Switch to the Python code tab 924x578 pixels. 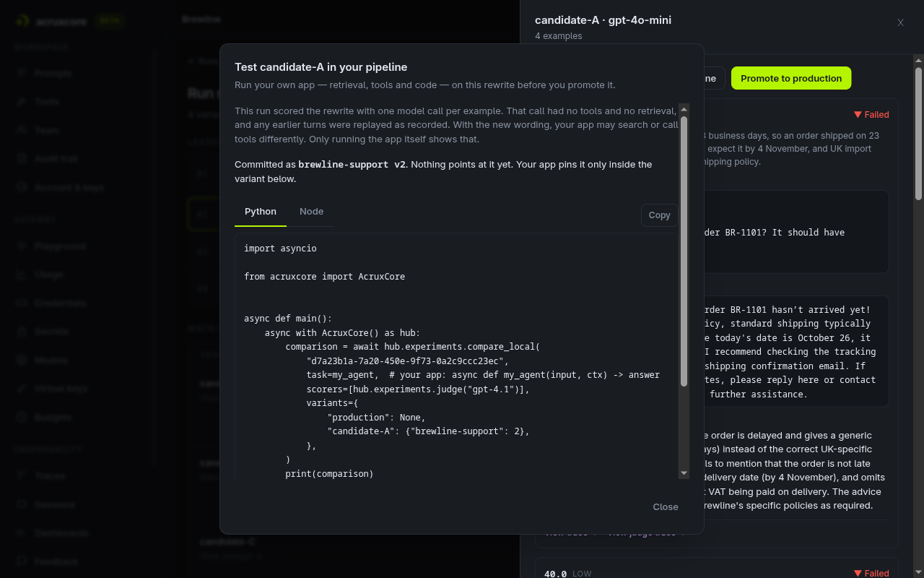(x=261, y=212)
